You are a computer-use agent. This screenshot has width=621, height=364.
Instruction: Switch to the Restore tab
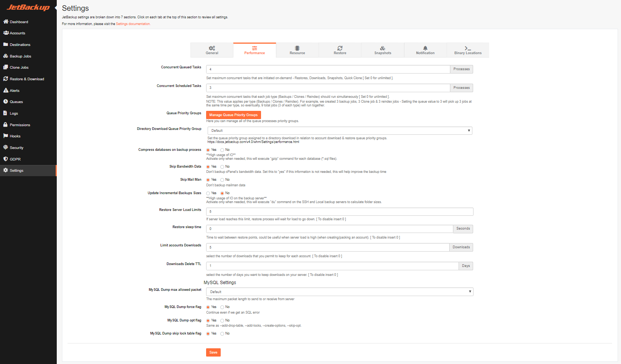pos(340,50)
